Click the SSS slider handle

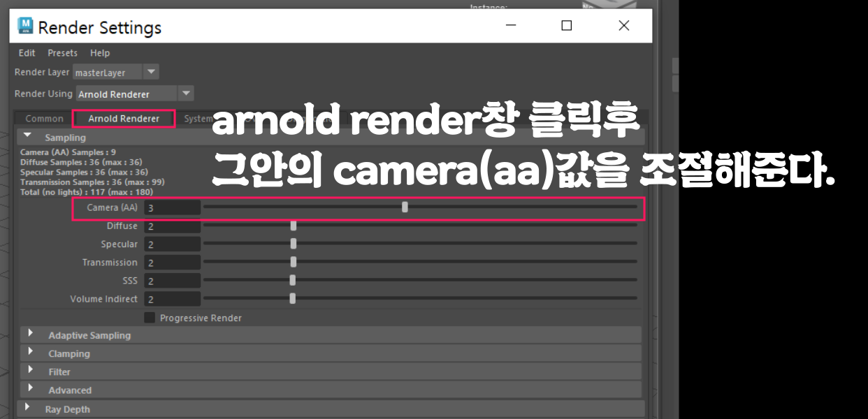293,279
